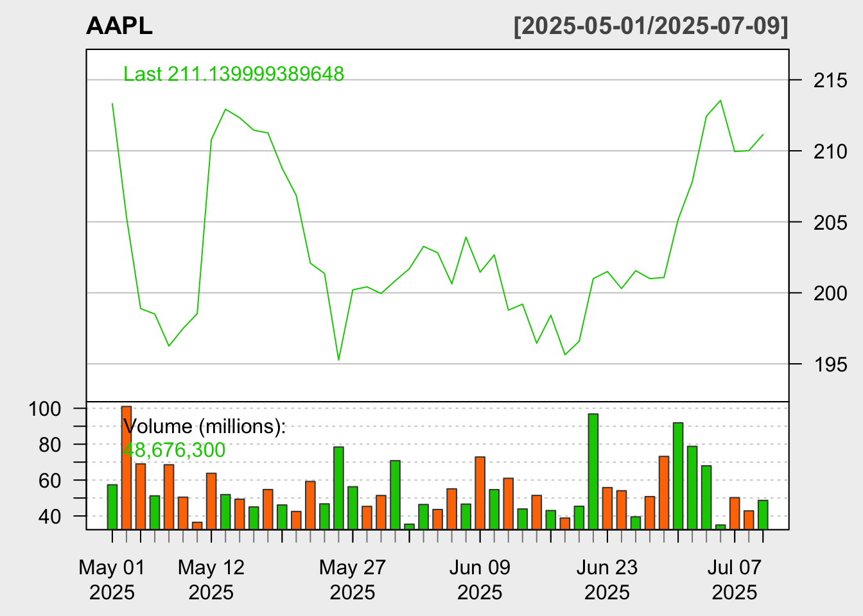
Task: Click the Last 211.139999389648 price label
Action: click(x=234, y=74)
